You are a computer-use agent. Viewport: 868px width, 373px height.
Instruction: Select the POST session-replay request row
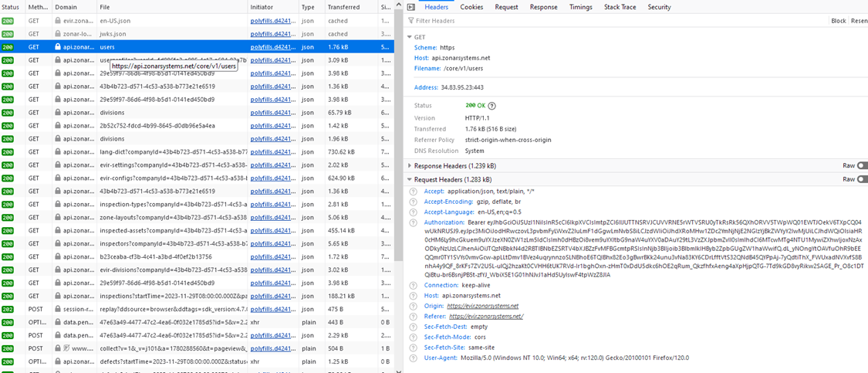(197, 309)
